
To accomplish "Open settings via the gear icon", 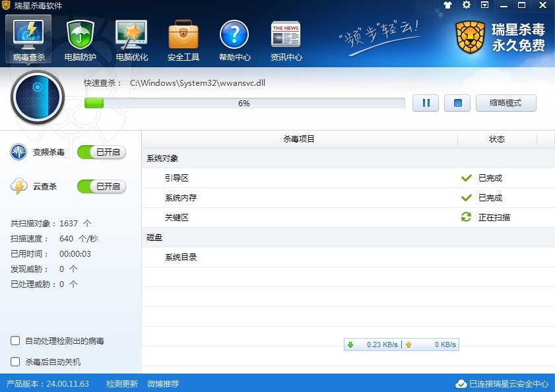I will click(x=467, y=5).
